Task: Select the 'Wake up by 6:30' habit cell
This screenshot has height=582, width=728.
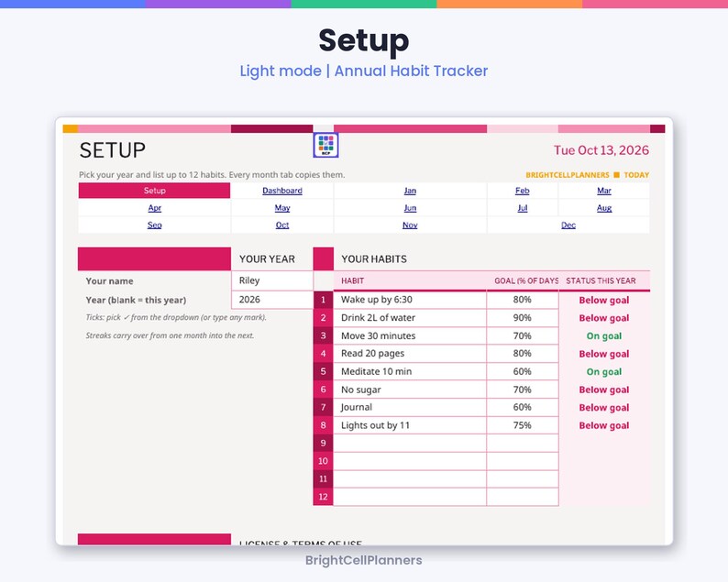Action: point(410,300)
